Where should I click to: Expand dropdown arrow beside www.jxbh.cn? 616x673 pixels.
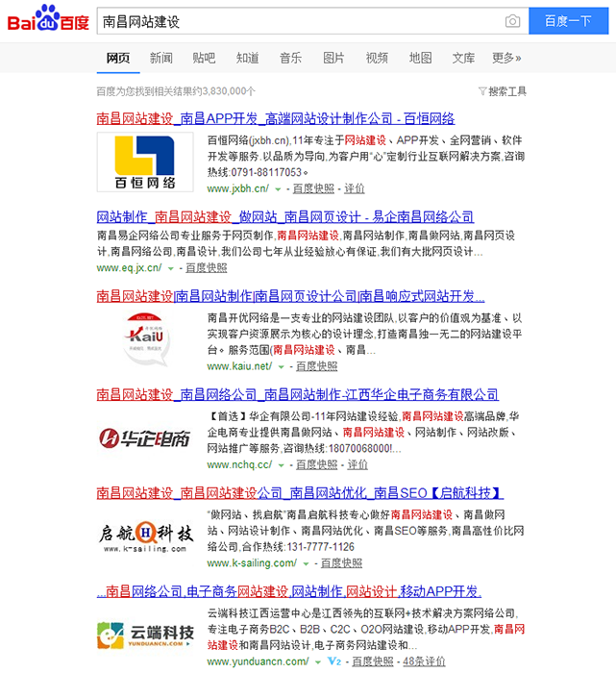click(279, 189)
